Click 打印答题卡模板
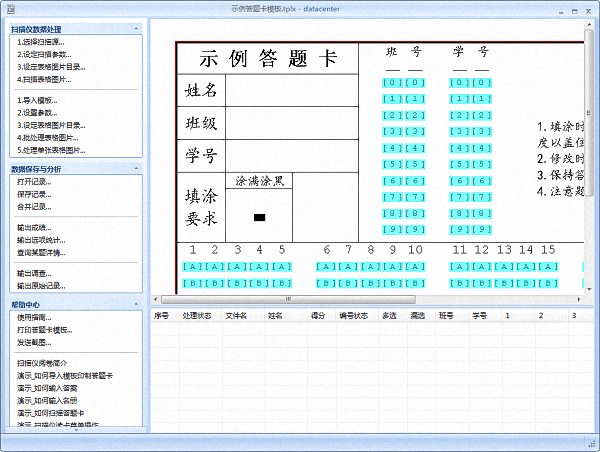600x452 pixels. (44, 329)
